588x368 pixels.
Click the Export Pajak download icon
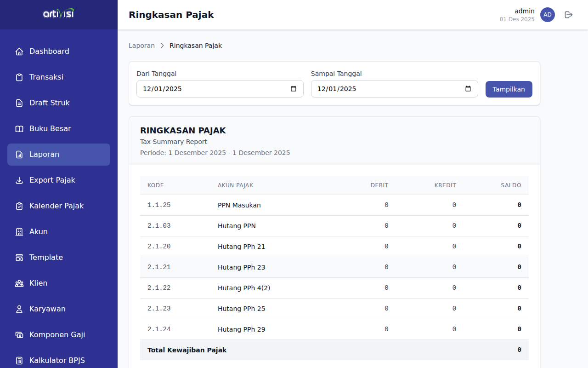click(x=19, y=180)
